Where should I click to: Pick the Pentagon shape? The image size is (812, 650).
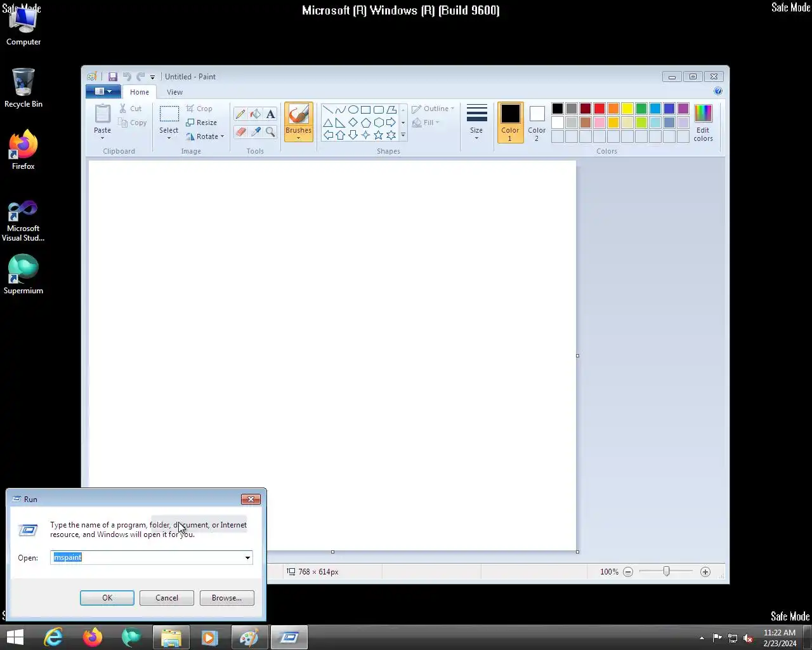tap(366, 123)
